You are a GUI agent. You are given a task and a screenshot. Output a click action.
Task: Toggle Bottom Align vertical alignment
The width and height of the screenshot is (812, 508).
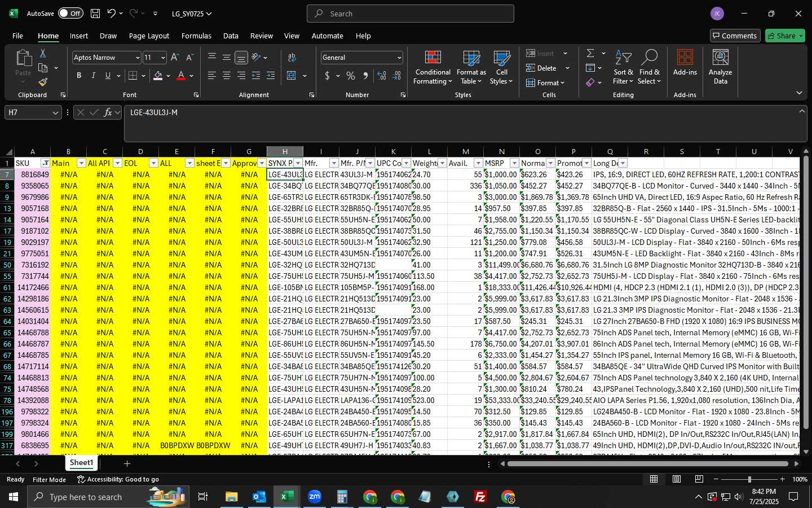[241, 58]
